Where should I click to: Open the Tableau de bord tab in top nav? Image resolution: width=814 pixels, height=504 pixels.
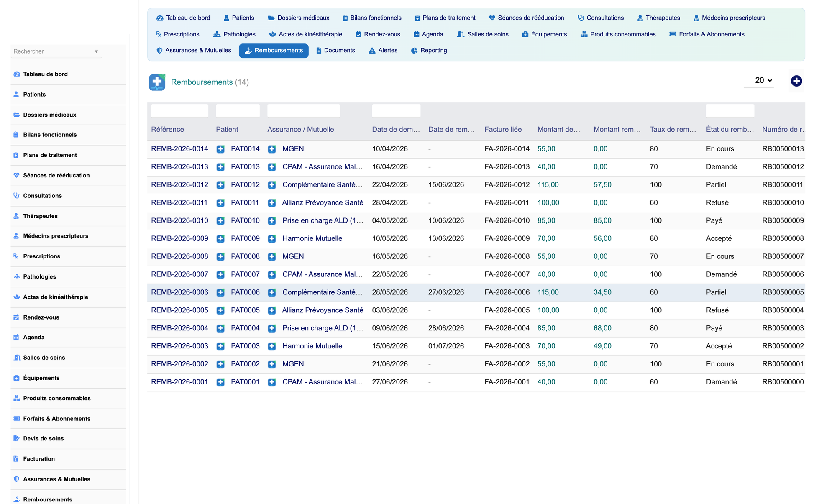point(183,18)
